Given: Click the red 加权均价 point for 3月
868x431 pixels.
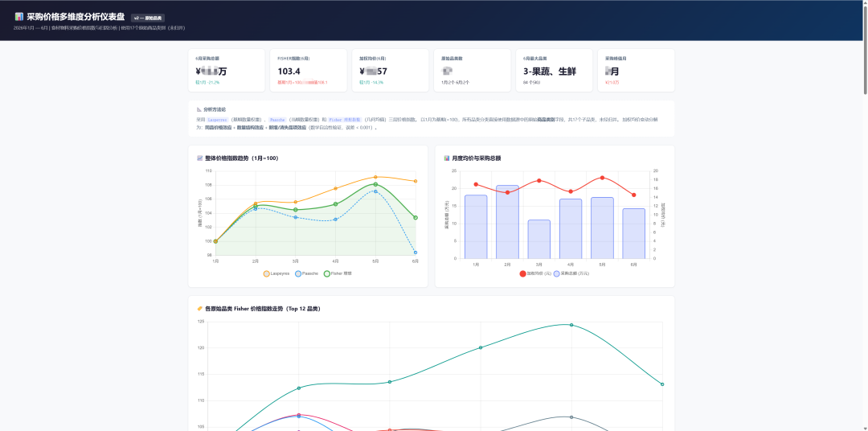Looking at the screenshot, I should point(539,181).
